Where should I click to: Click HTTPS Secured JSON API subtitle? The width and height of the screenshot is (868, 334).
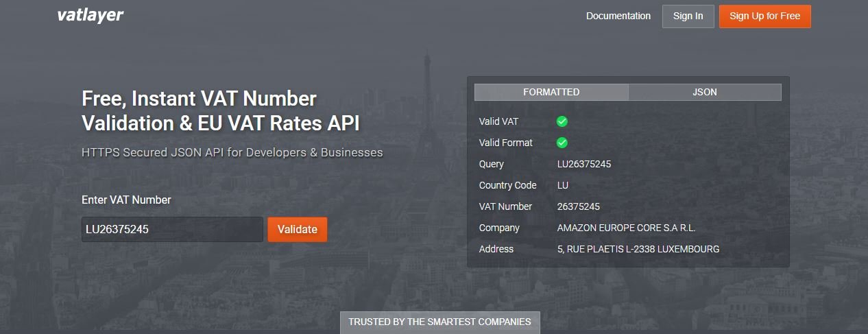pyautogui.click(x=232, y=152)
